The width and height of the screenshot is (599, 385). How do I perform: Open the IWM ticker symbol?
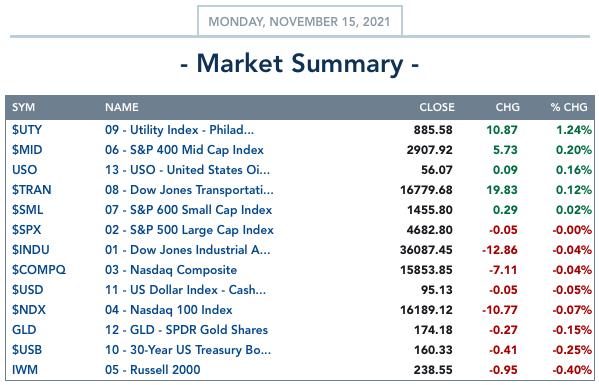click(x=25, y=370)
